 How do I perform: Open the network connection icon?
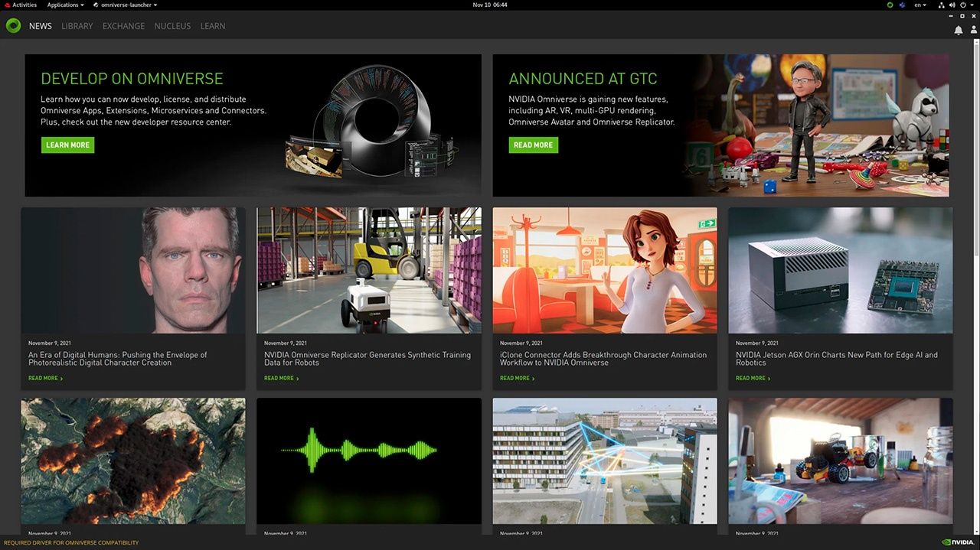[941, 5]
